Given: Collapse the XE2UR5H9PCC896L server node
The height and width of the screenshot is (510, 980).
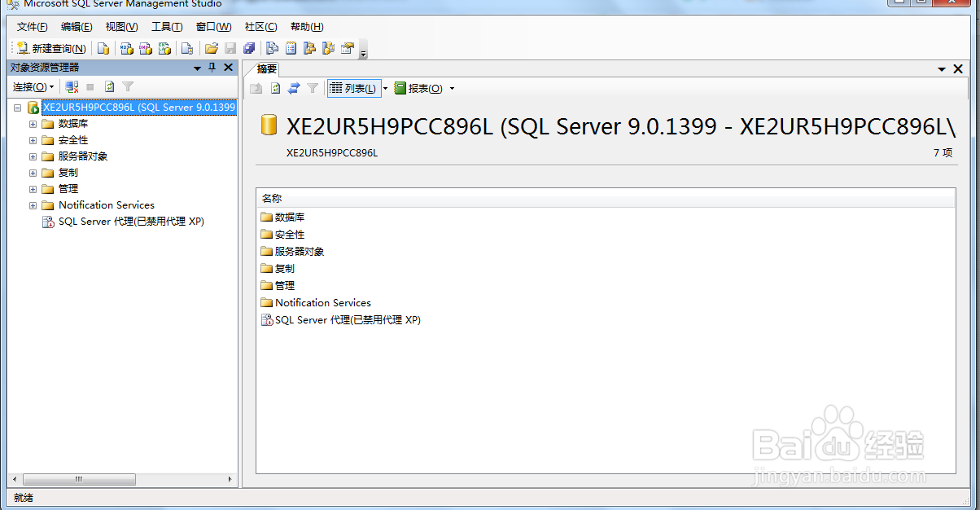Looking at the screenshot, I should click(x=17, y=108).
